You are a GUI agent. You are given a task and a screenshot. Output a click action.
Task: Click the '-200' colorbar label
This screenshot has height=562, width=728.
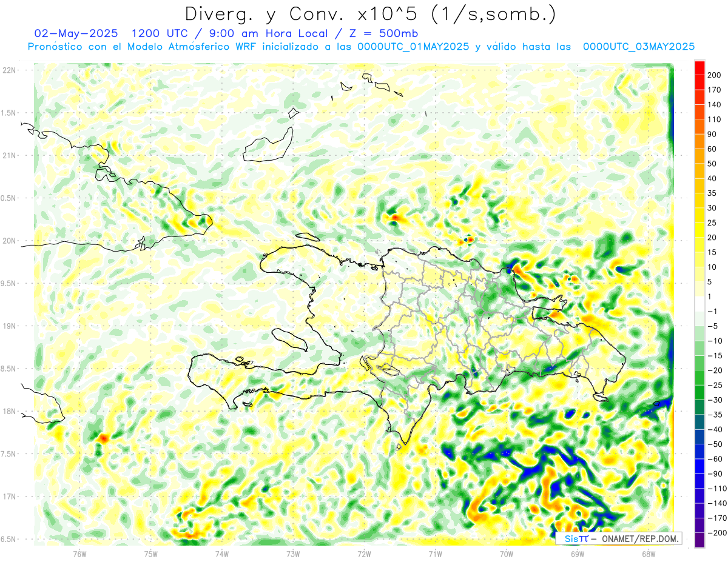[x=716, y=533]
